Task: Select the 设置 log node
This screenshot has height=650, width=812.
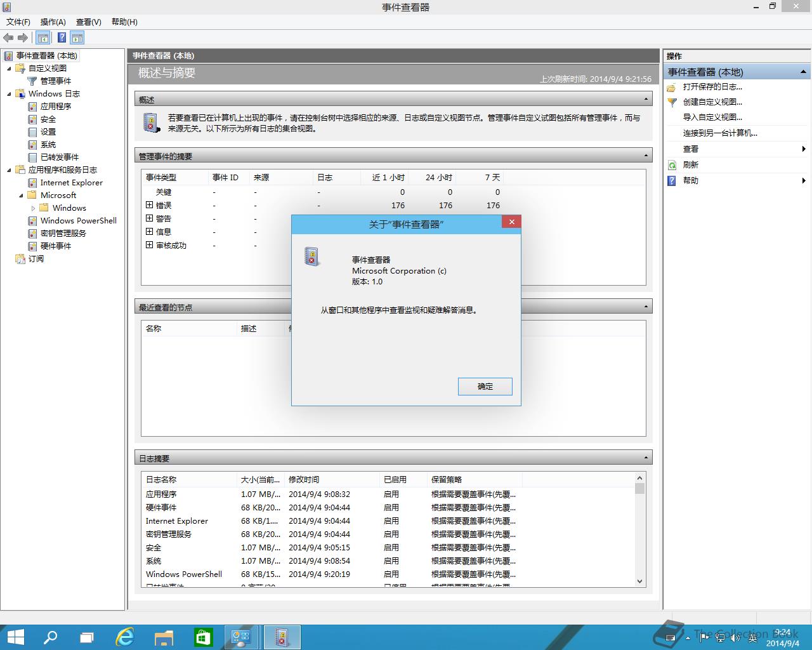Action: (48, 131)
